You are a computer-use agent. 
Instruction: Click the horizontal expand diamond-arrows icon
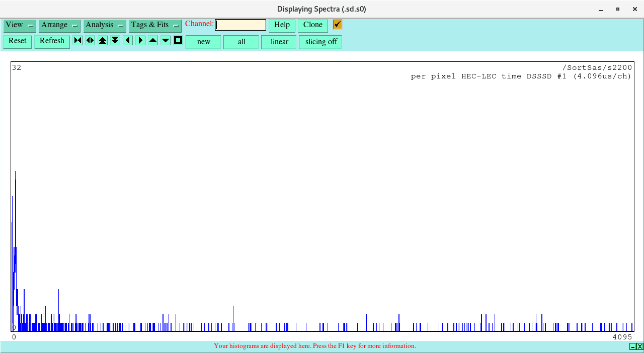tap(90, 41)
